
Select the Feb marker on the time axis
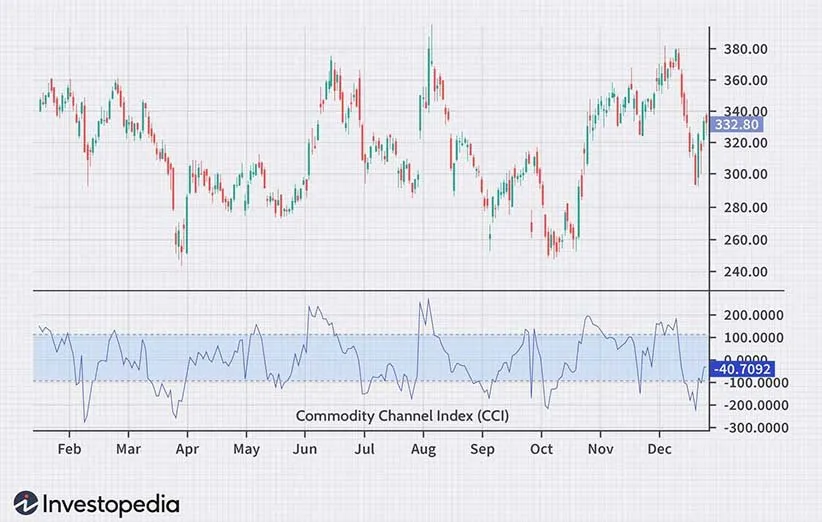pyautogui.click(x=68, y=450)
